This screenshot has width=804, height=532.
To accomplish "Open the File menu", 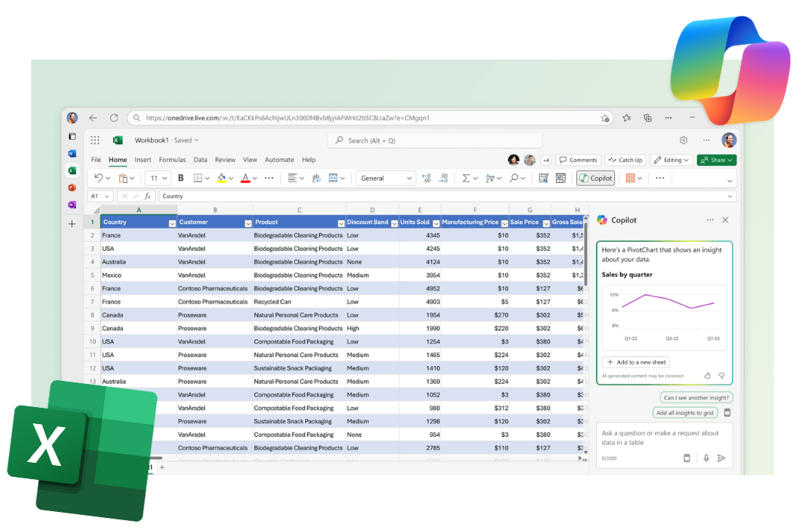I will tap(96, 159).
